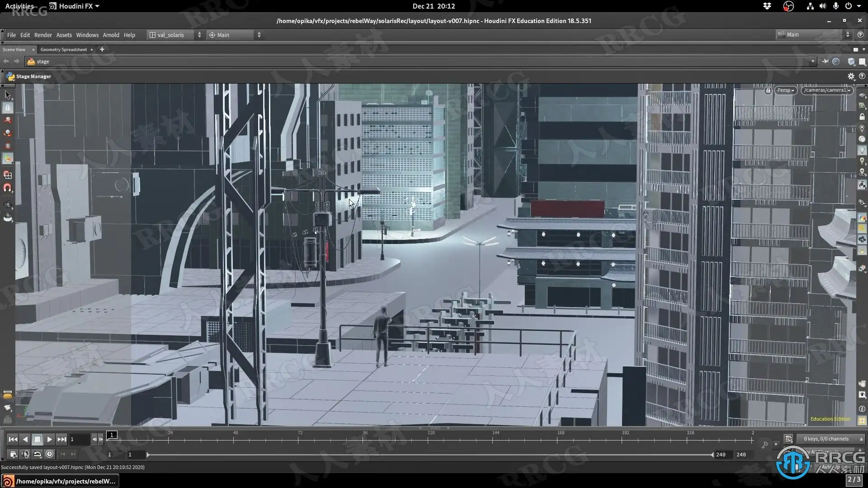This screenshot has height=488, width=868.
Task: Click the real time playback clock icon
Action: tap(50, 454)
